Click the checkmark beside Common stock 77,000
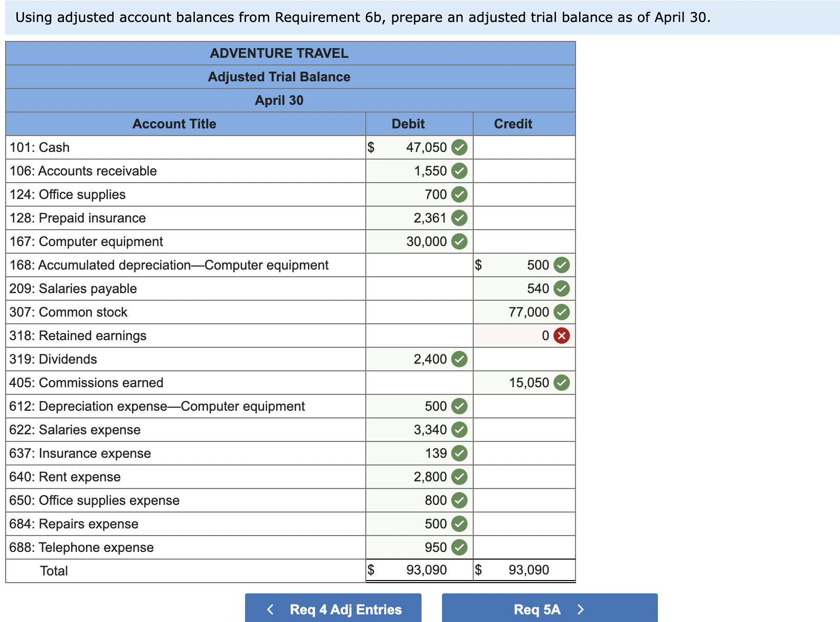The width and height of the screenshot is (840, 622). tap(561, 312)
